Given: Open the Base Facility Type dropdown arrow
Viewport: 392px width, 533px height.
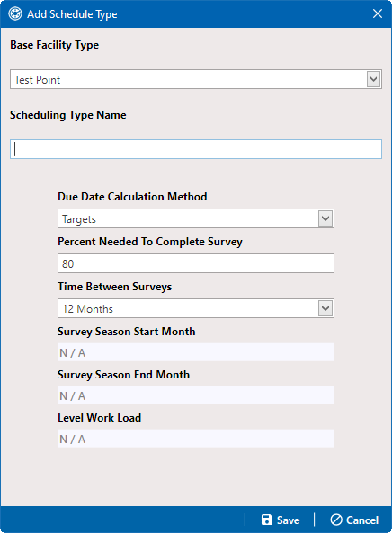Looking at the screenshot, I should pyautogui.click(x=373, y=79).
